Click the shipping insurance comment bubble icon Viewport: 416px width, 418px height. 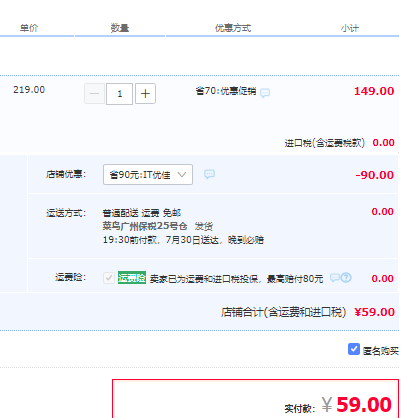335,277
